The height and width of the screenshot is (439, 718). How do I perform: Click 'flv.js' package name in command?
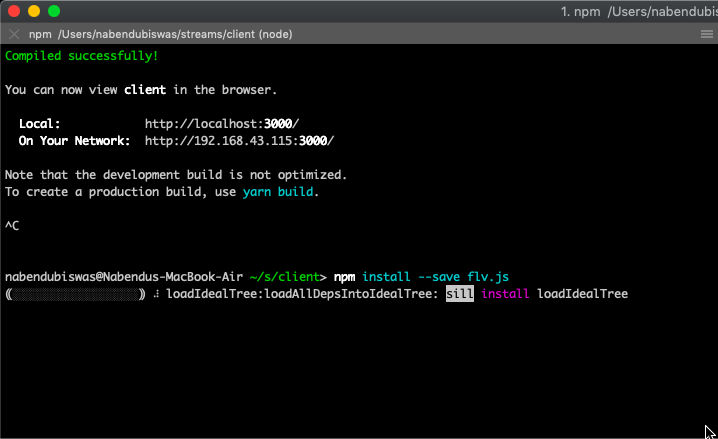click(488, 277)
